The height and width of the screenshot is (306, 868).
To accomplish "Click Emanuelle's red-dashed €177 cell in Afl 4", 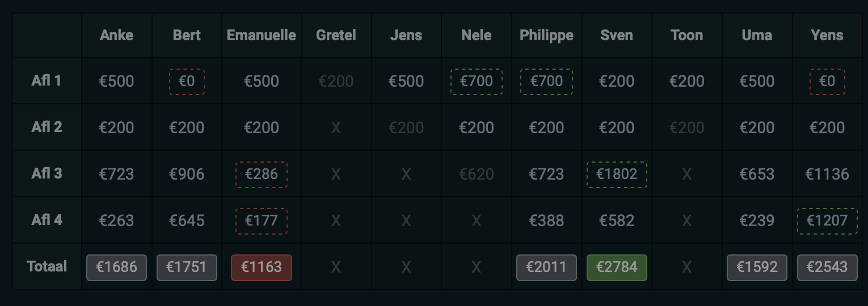I will tap(262, 221).
